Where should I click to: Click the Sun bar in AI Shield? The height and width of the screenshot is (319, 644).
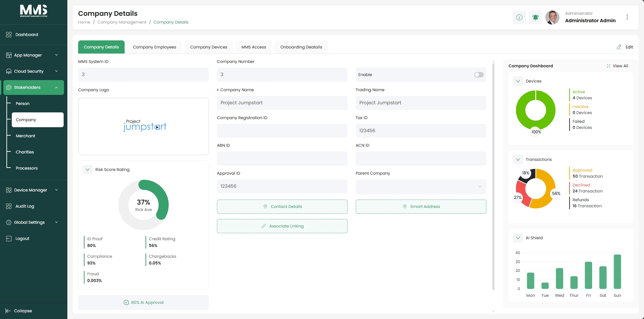click(617, 272)
